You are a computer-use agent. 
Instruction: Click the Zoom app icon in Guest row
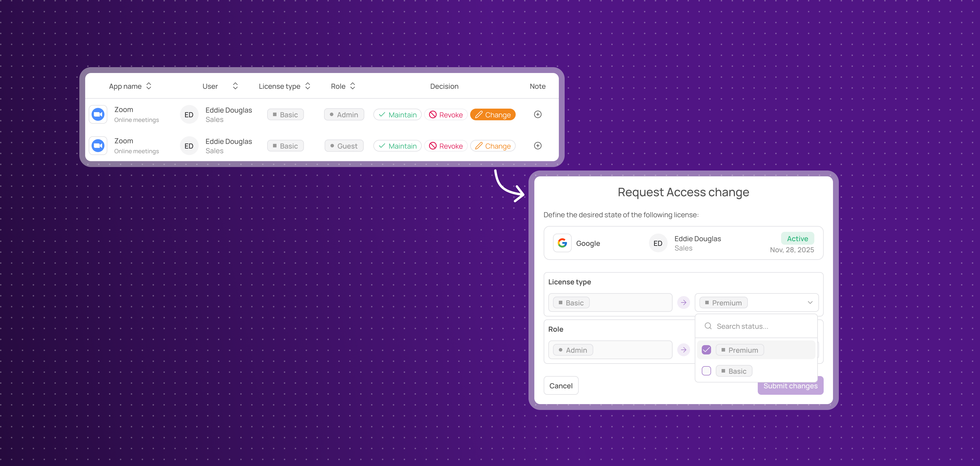[x=98, y=145]
